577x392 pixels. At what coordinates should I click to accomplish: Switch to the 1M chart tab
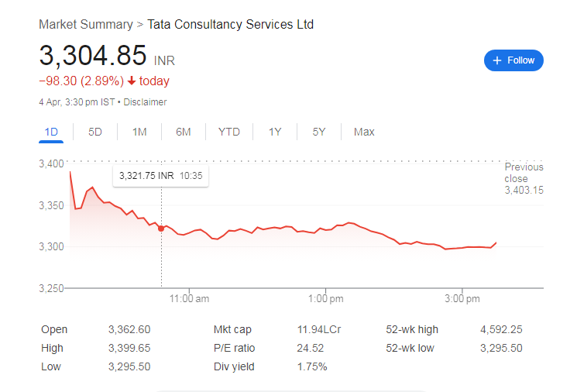[139, 132]
